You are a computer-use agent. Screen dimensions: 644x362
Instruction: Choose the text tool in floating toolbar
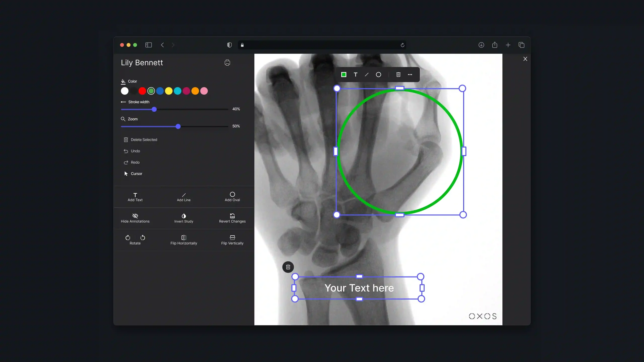tap(355, 75)
